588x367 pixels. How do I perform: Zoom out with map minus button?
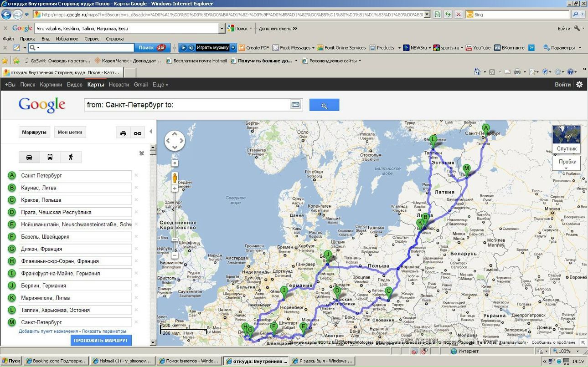(x=175, y=255)
